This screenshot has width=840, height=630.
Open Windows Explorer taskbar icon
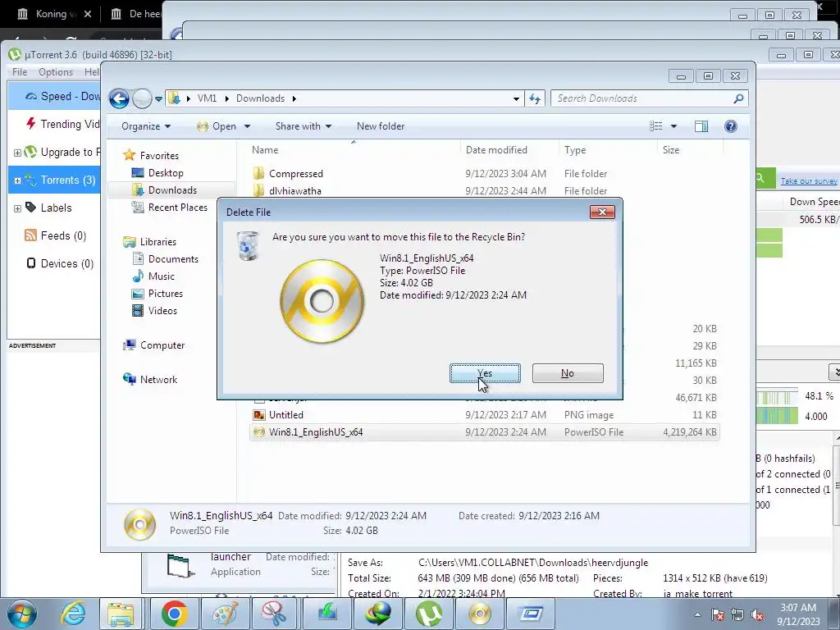click(120, 614)
